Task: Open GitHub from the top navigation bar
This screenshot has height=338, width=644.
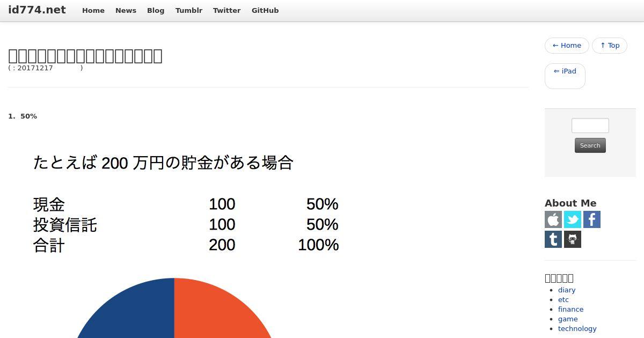Action: 265,10
